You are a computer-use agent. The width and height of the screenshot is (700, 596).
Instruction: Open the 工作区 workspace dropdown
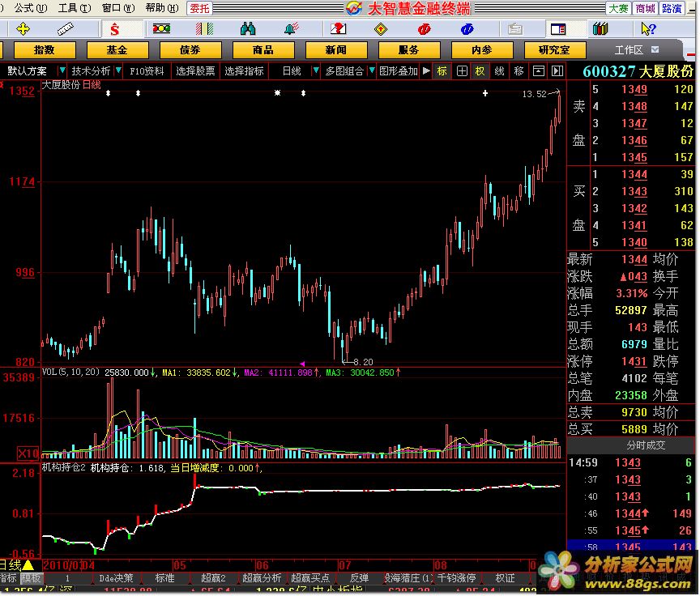tap(655, 50)
